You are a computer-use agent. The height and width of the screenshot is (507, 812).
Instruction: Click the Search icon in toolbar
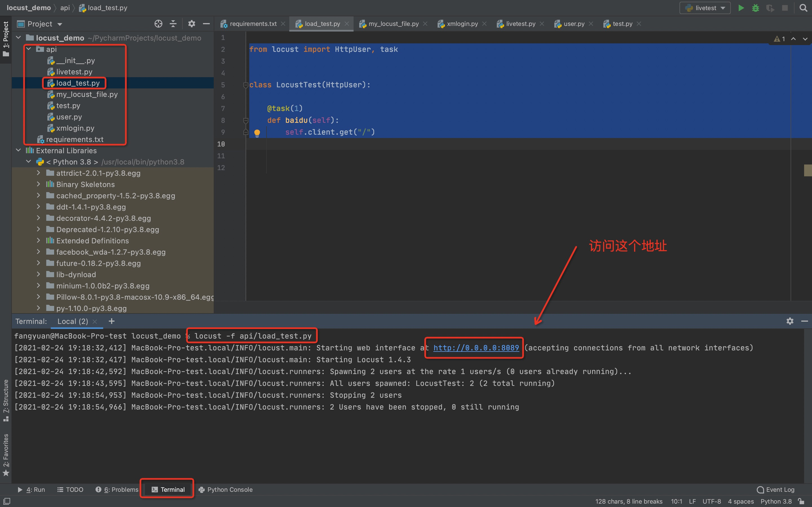pos(804,8)
